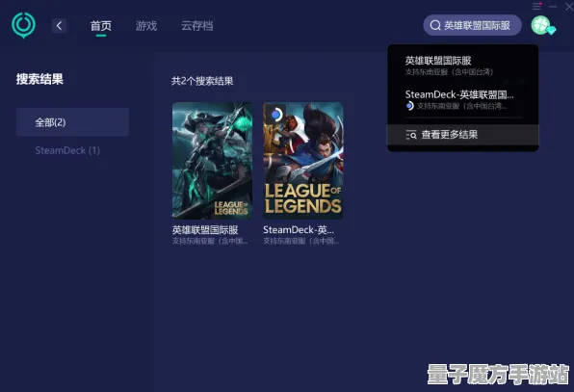Open SteamDeck League of Legends cover thumbnail

tap(303, 161)
